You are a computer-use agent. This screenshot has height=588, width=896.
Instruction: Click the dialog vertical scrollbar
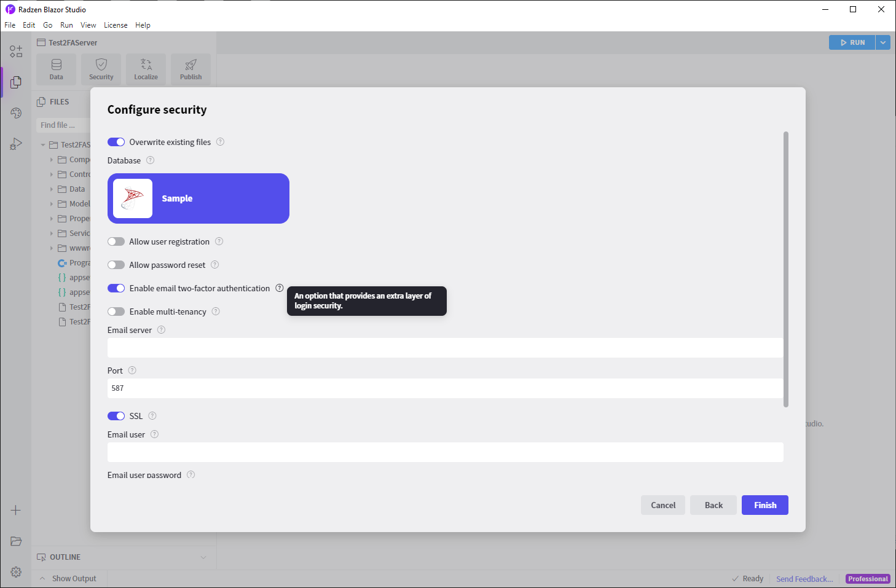tap(786, 269)
